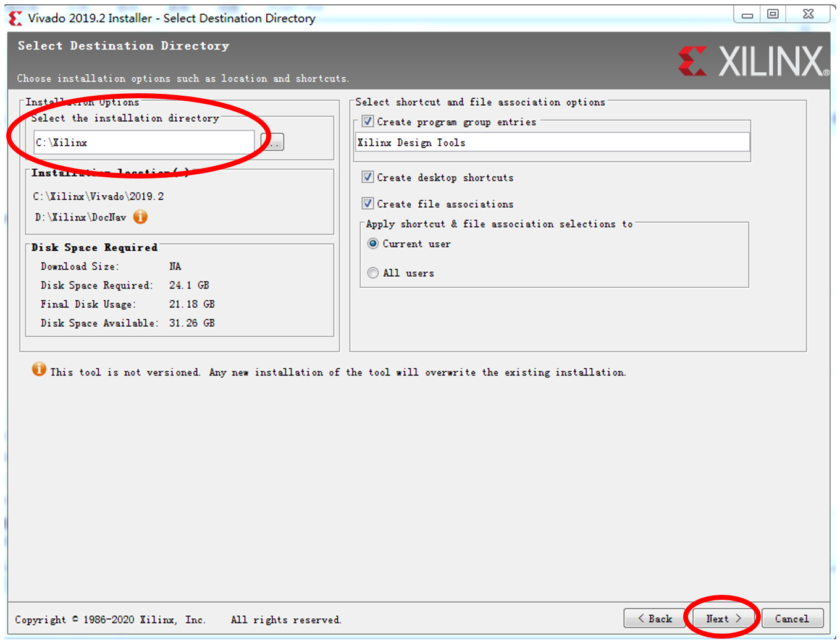Click the copyright notice text

[x=178, y=620]
